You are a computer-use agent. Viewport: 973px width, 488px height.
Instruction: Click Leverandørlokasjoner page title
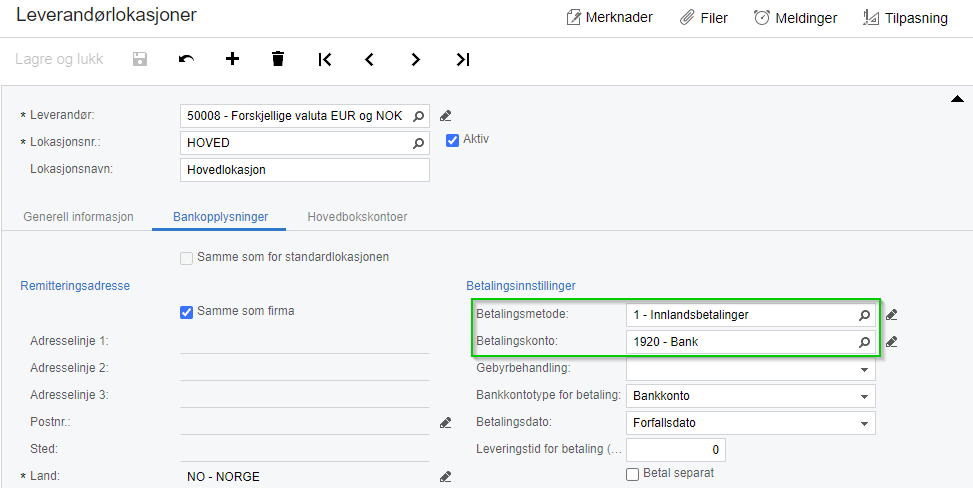pos(106,16)
